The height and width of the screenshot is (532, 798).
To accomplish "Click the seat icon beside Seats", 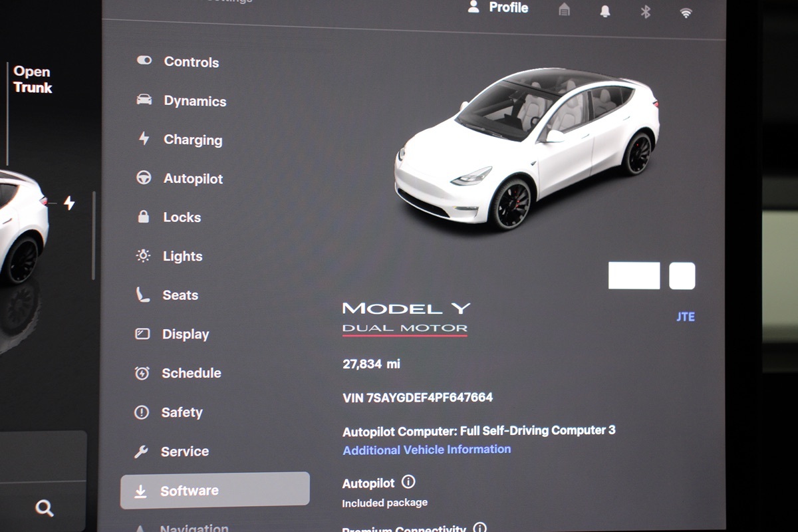I will pyautogui.click(x=142, y=295).
